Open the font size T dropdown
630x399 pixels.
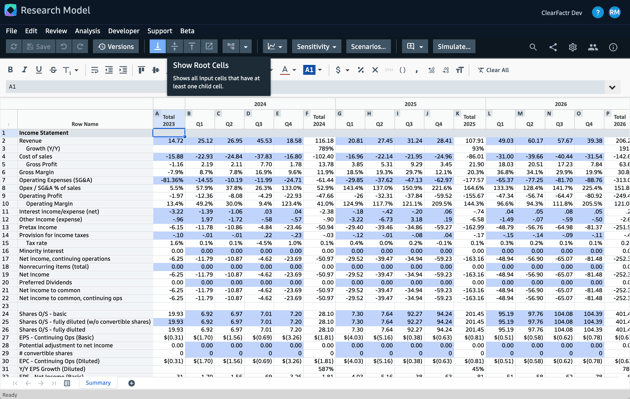[x=70, y=70]
